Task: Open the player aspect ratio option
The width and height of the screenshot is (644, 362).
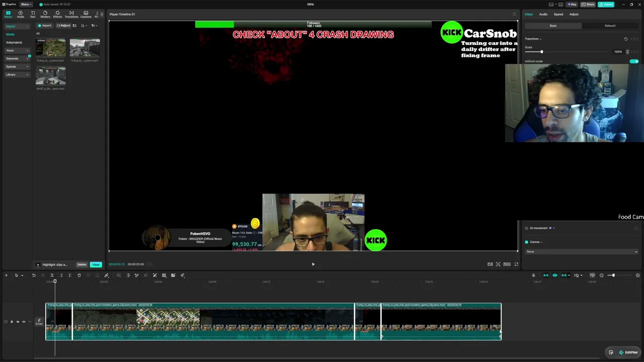Action: pyautogui.click(x=507, y=264)
